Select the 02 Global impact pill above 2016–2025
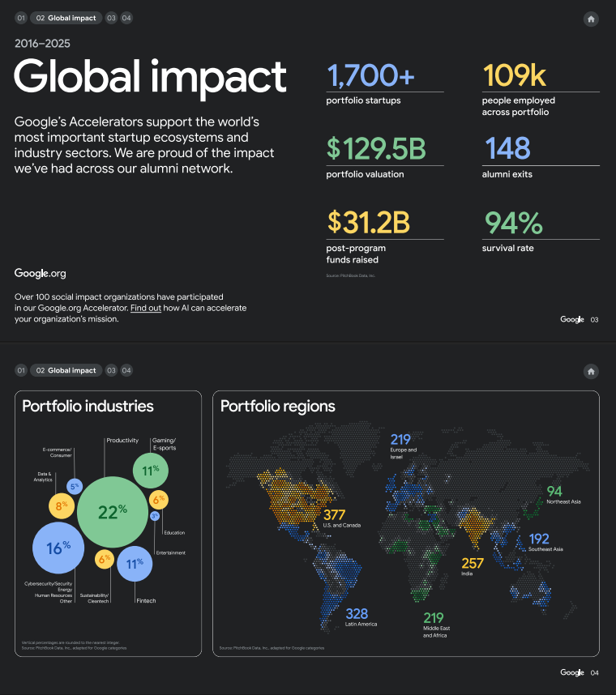 (x=66, y=18)
